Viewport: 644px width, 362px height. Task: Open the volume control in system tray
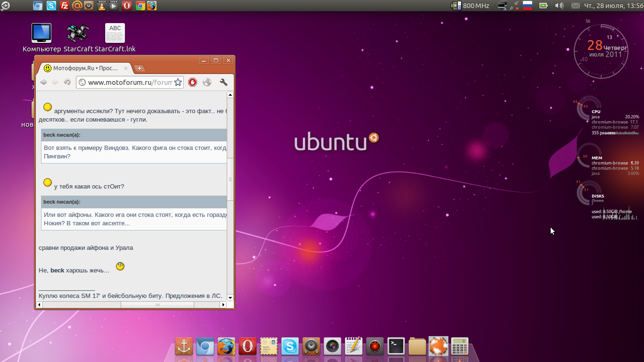coord(559,6)
